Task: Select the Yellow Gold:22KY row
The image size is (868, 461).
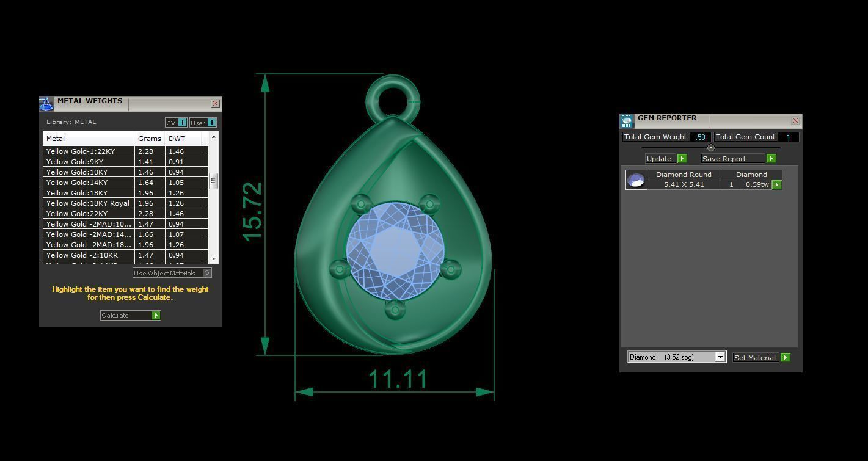Action: 125,214
